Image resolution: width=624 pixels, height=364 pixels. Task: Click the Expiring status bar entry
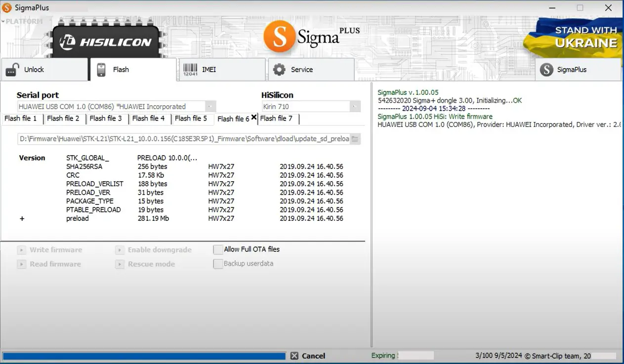tap(383, 356)
